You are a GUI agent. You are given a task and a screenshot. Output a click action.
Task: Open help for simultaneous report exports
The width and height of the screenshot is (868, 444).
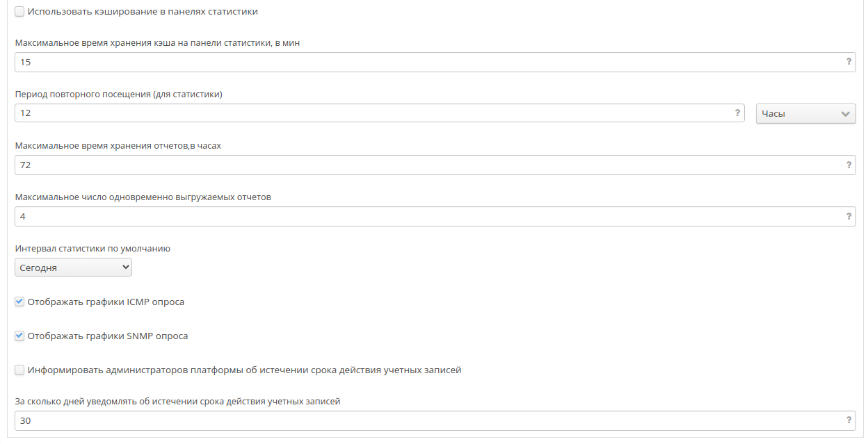849,216
